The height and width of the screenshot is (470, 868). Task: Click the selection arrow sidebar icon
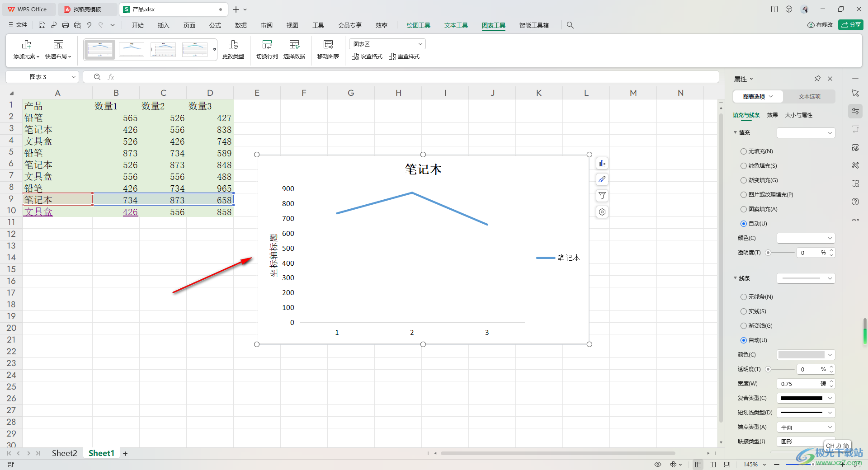point(855,93)
